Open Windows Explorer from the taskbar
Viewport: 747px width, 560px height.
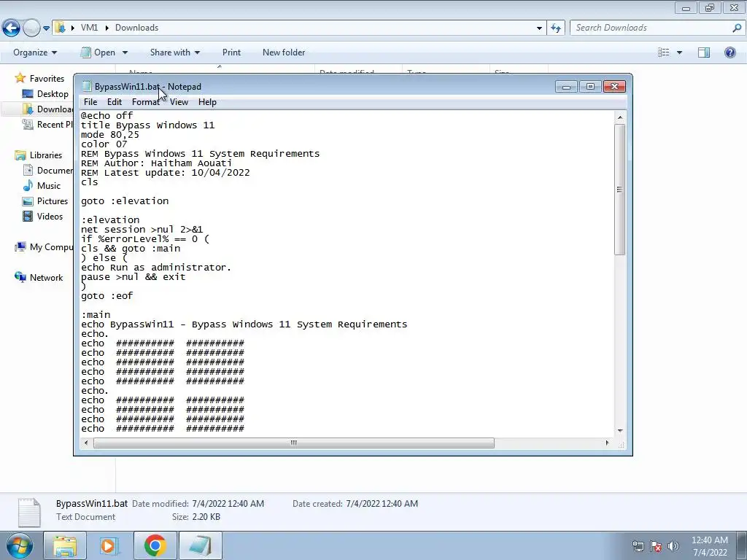coord(65,545)
